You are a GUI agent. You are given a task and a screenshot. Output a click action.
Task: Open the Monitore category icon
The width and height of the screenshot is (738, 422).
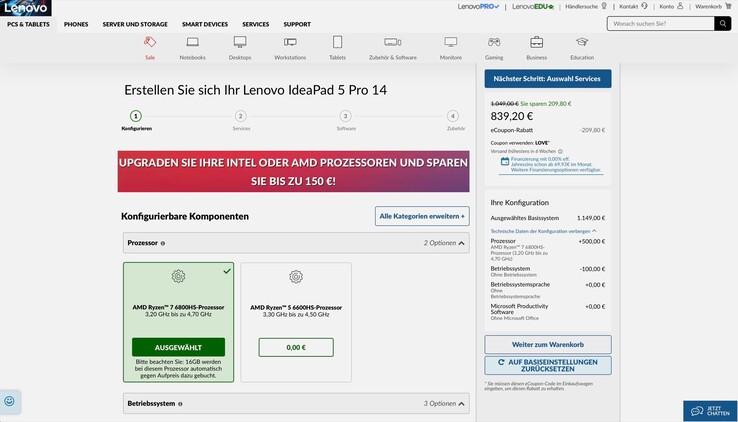[x=450, y=43]
